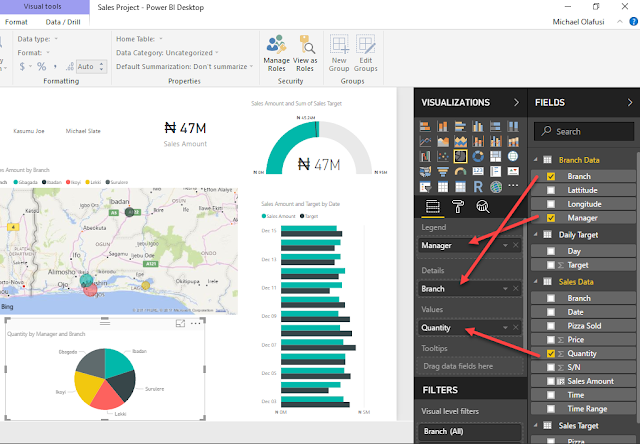
Task: Click the Manage Roles button
Action: pos(277,53)
